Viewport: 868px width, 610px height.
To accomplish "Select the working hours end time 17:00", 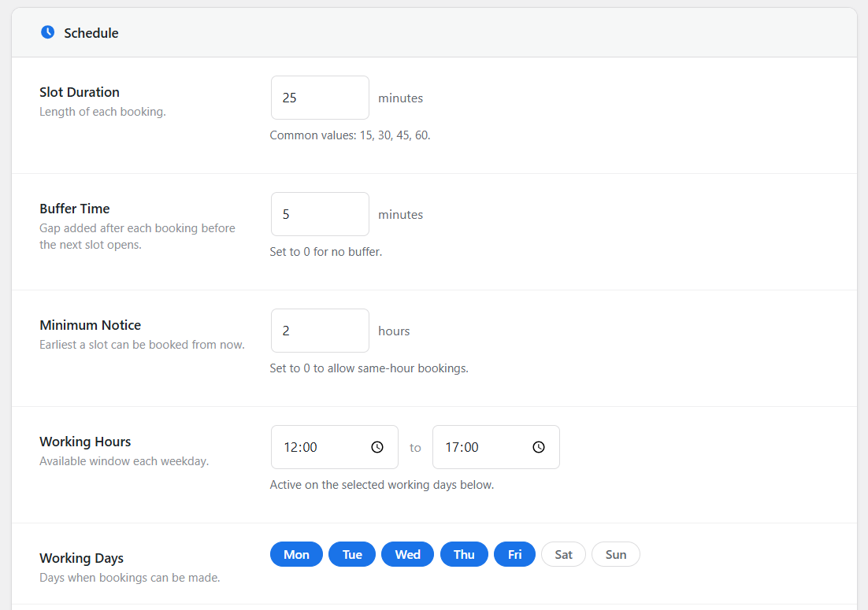I will [496, 447].
